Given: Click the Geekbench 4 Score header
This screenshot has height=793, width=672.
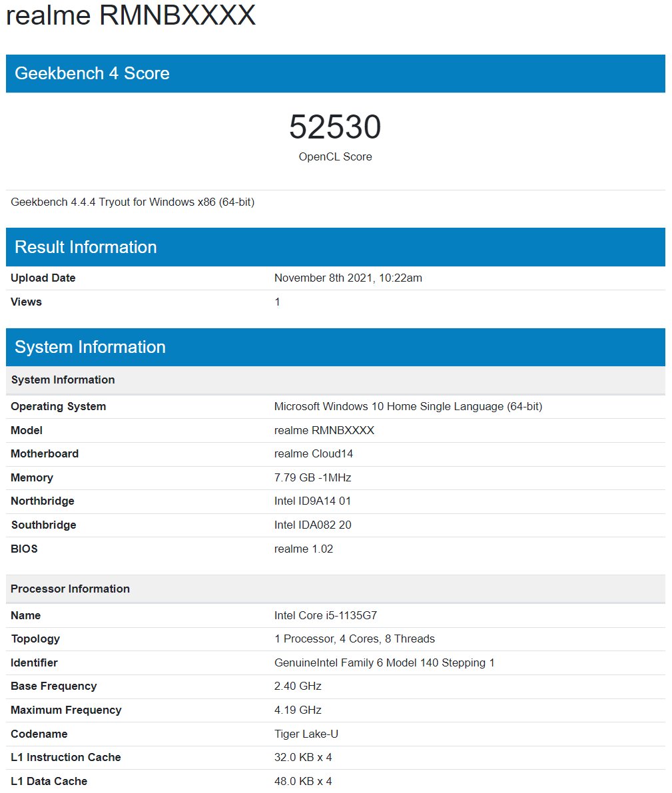Looking at the screenshot, I should [92, 73].
